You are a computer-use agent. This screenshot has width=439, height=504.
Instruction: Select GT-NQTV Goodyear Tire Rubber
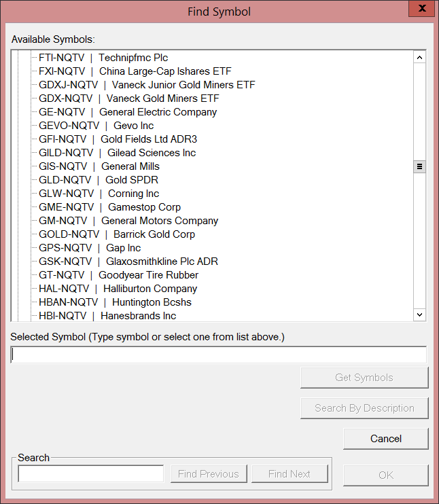click(x=118, y=275)
